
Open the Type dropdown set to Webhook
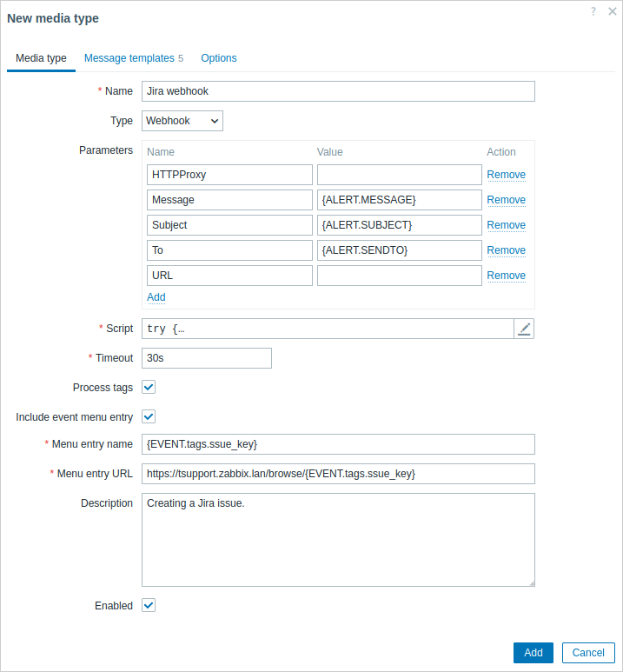coord(182,121)
